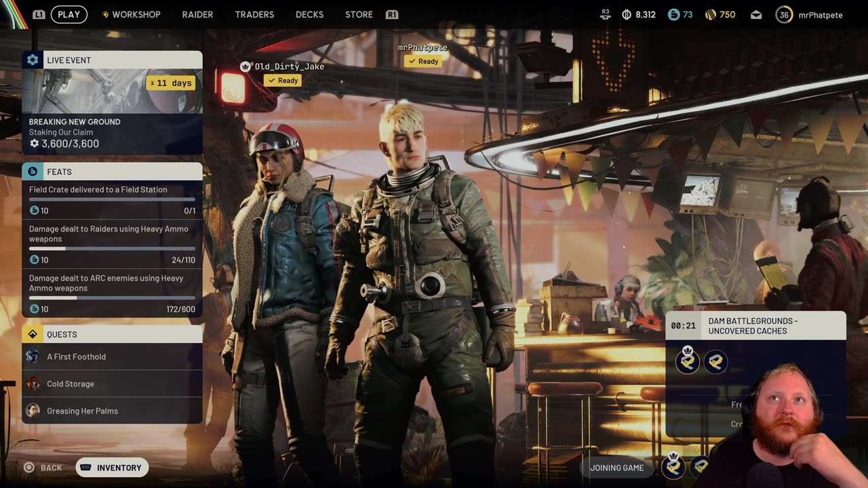Click the Greasing Her Palms quest portrait icon

tap(33, 411)
